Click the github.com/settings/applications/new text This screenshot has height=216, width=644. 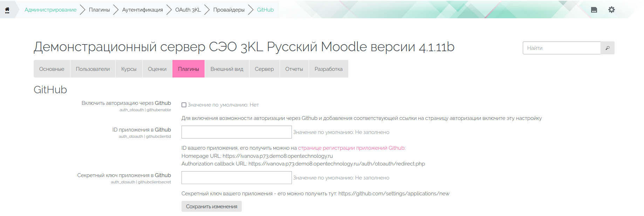click(x=394, y=194)
